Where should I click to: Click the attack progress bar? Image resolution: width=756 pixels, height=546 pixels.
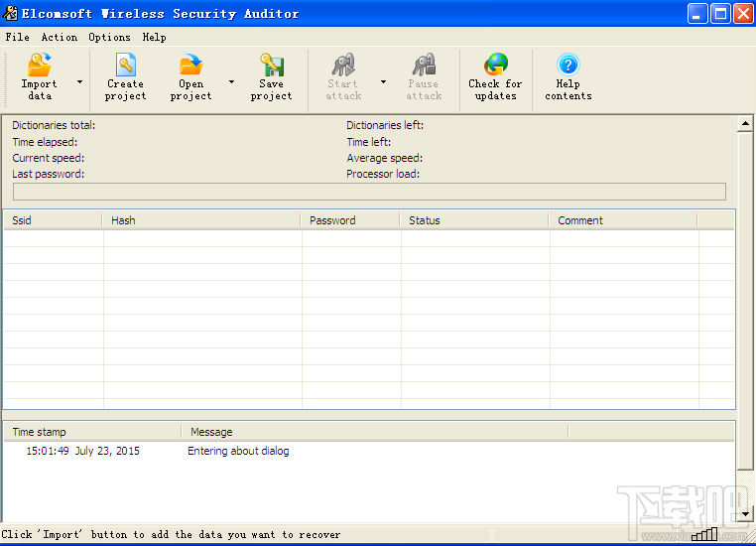[x=368, y=192]
